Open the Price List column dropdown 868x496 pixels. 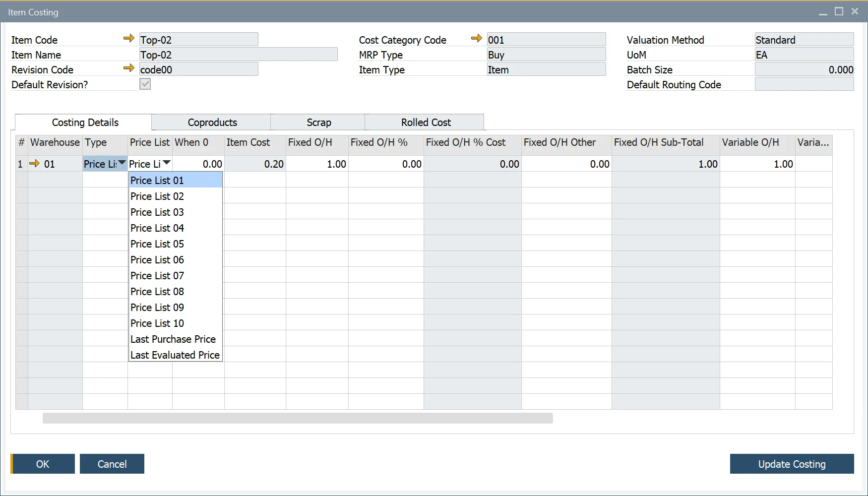pyautogui.click(x=167, y=163)
